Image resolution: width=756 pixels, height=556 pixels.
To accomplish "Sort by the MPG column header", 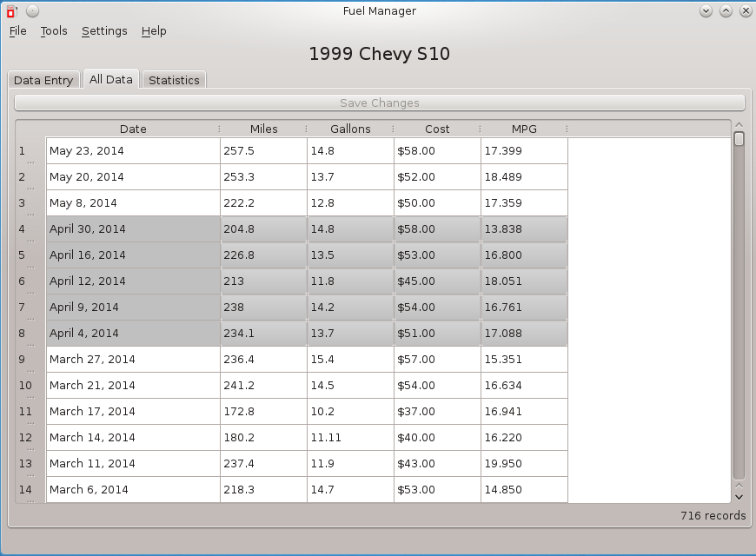I will (524, 129).
